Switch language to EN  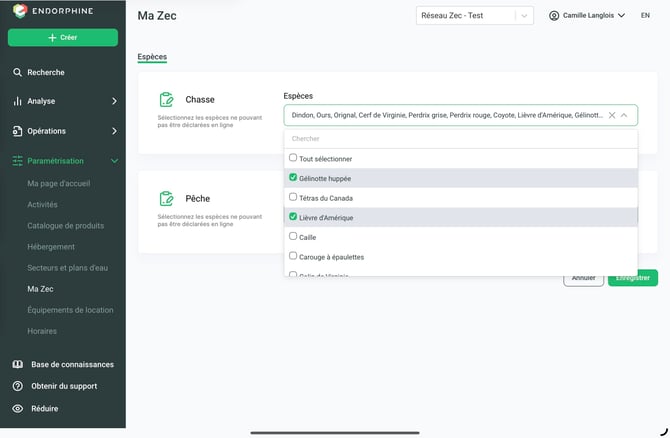645,15
